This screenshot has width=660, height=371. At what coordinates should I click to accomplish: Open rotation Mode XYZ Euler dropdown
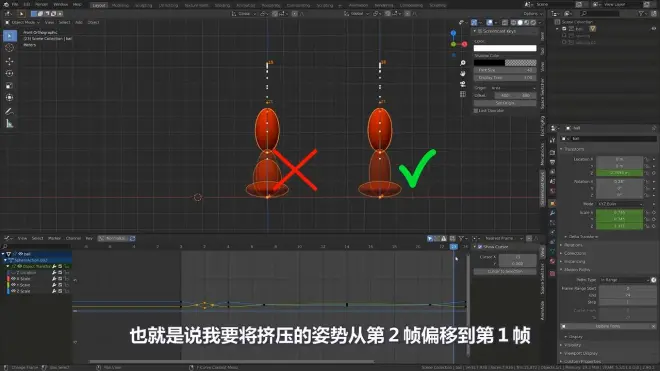click(620, 204)
